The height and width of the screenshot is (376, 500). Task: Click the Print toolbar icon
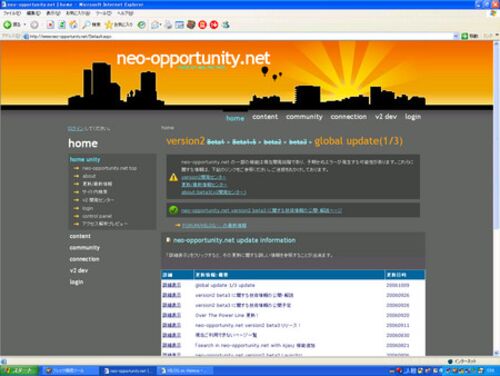click(x=169, y=25)
